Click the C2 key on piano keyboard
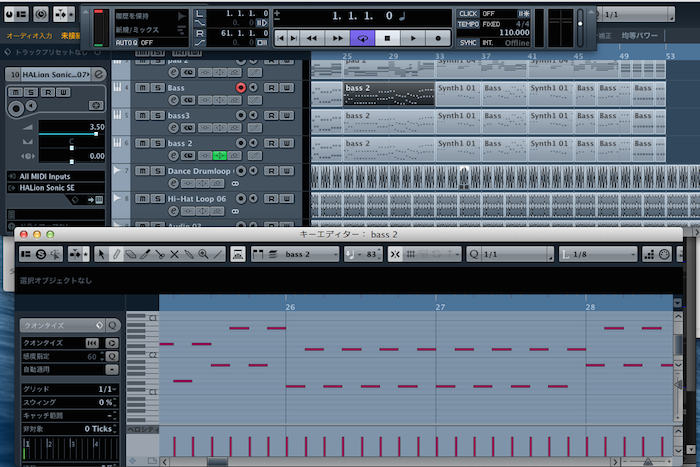Viewport: 700px width, 467px height. coord(152,355)
